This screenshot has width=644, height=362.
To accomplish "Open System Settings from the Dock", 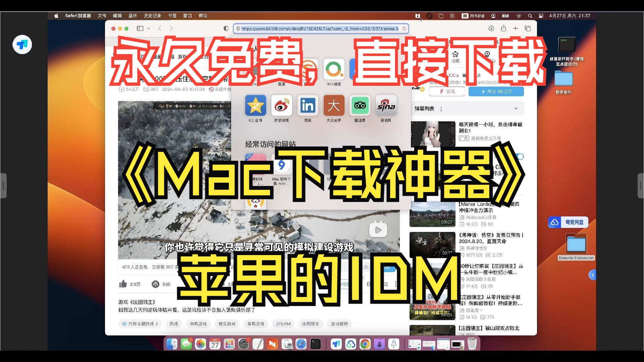I will (x=244, y=344).
